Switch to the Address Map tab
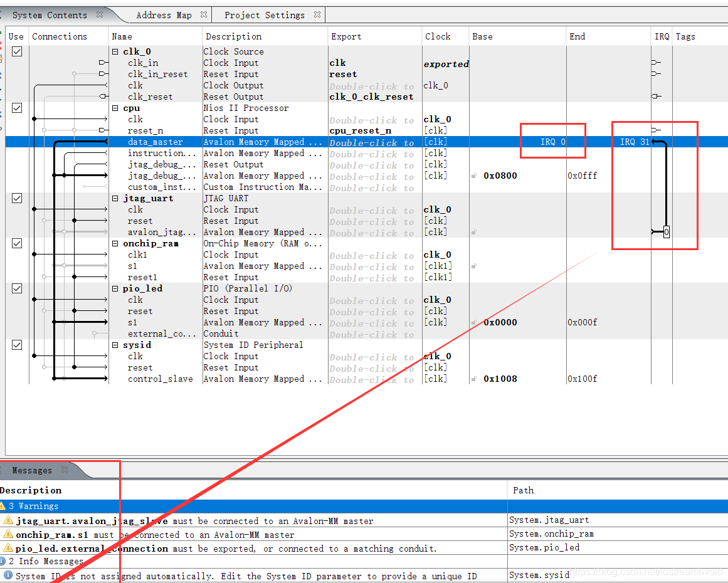Viewport: 728px width, 583px height. pos(164,15)
